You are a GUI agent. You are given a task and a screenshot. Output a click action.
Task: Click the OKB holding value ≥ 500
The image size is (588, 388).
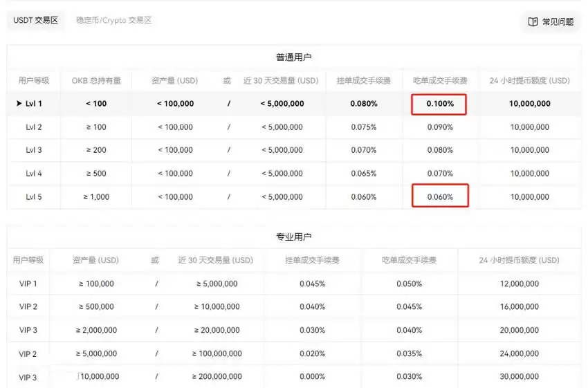pos(96,174)
